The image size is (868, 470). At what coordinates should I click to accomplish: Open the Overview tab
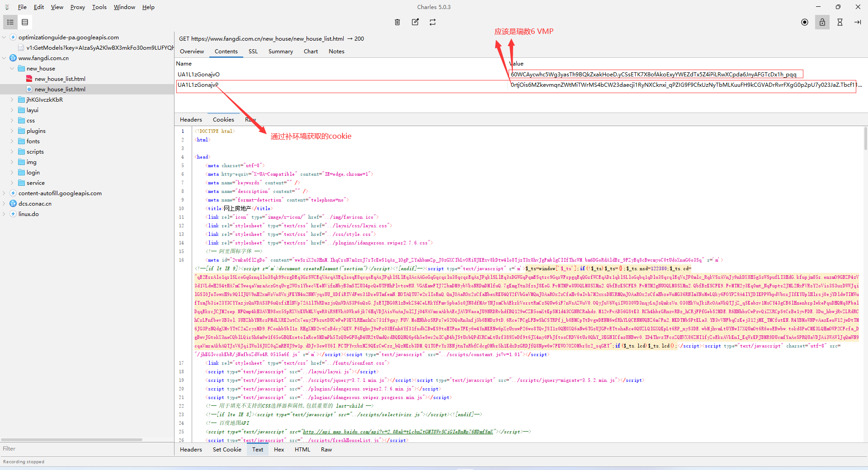click(x=192, y=52)
